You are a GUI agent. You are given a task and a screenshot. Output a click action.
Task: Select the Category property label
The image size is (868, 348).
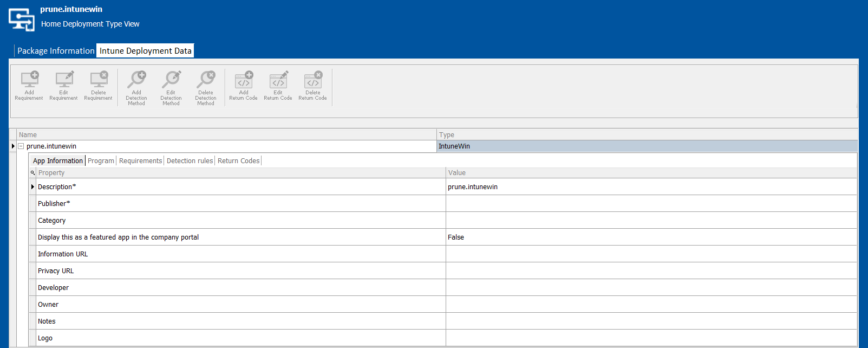pyautogui.click(x=52, y=221)
